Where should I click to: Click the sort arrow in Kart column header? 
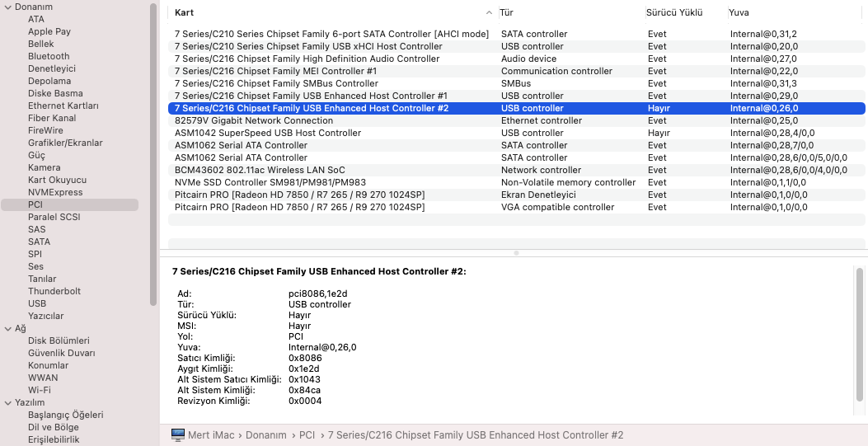coord(490,13)
